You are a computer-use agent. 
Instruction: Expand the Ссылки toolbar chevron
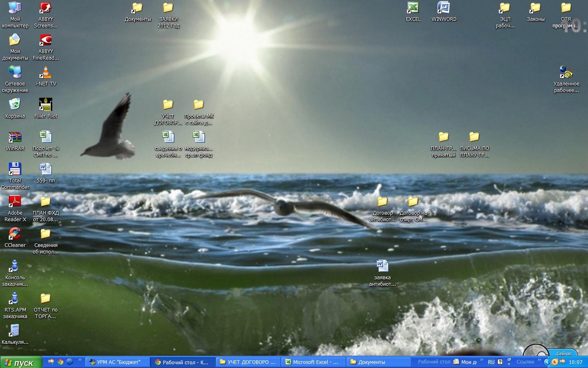[539, 360]
